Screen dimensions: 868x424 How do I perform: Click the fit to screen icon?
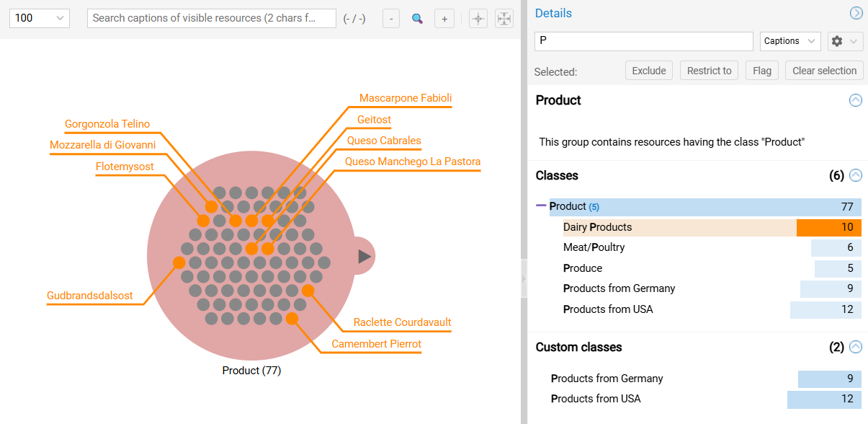504,19
